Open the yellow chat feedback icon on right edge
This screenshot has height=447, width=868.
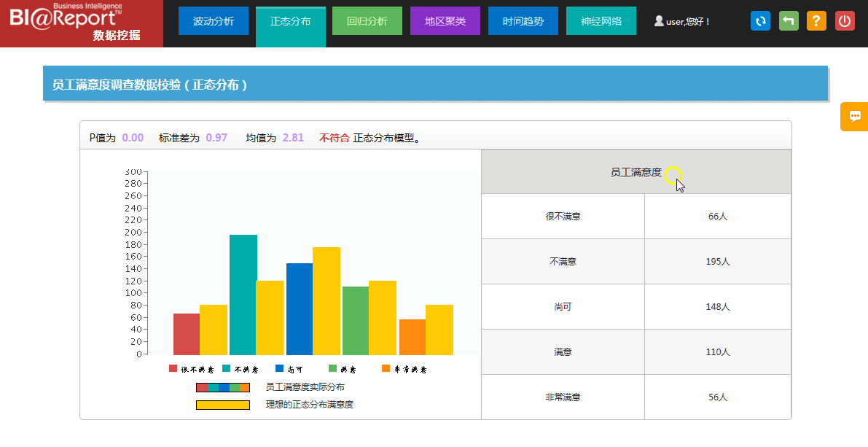tap(854, 117)
